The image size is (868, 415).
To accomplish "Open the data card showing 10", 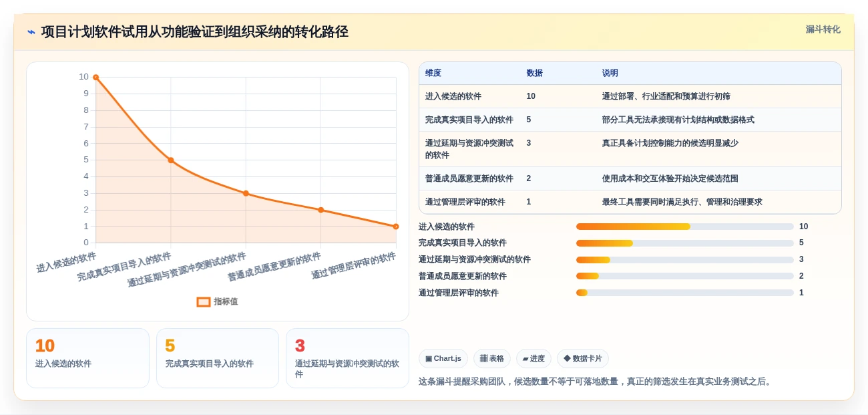I will [x=87, y=358].
